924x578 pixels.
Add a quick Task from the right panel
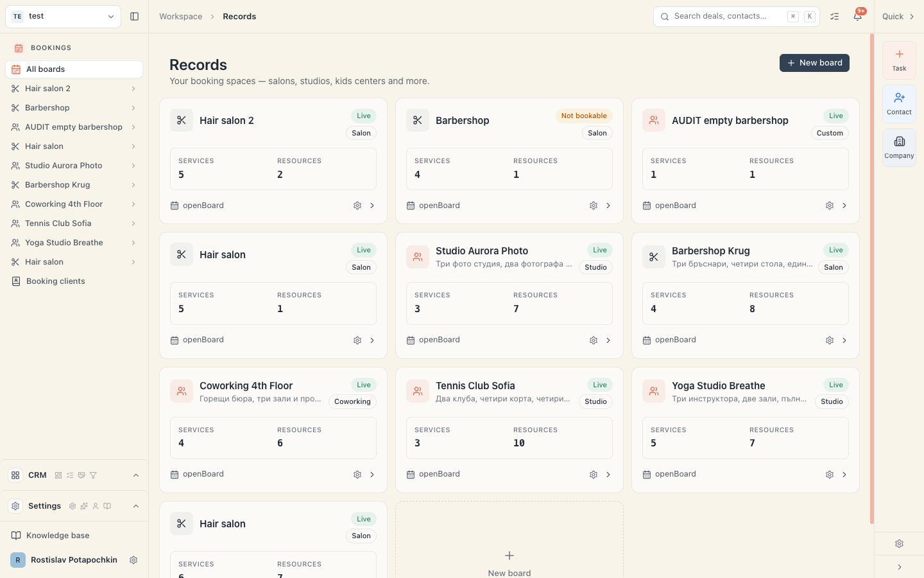(x=899, y=60)
